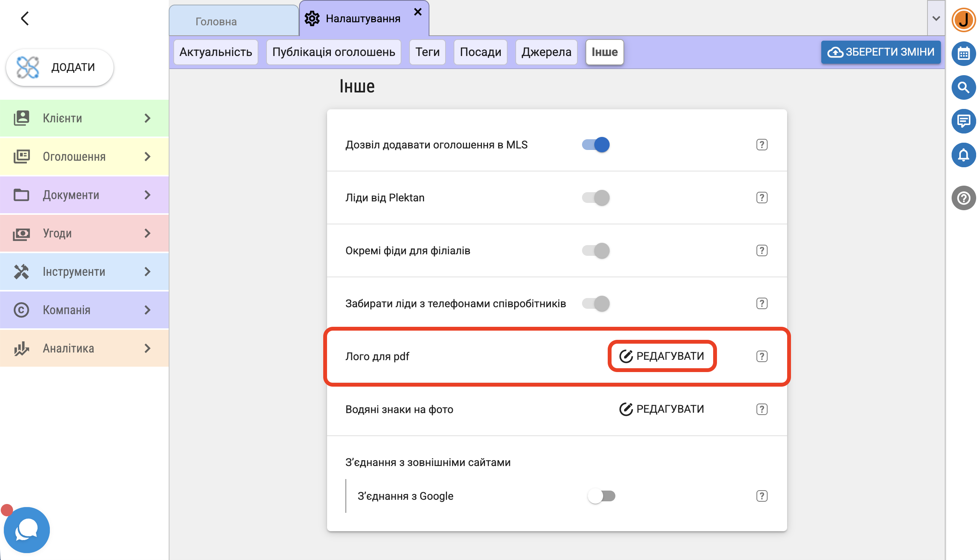Click the gray help question circle
The height and width of the screenshot is (560, 980).
(x=963, y=198)
